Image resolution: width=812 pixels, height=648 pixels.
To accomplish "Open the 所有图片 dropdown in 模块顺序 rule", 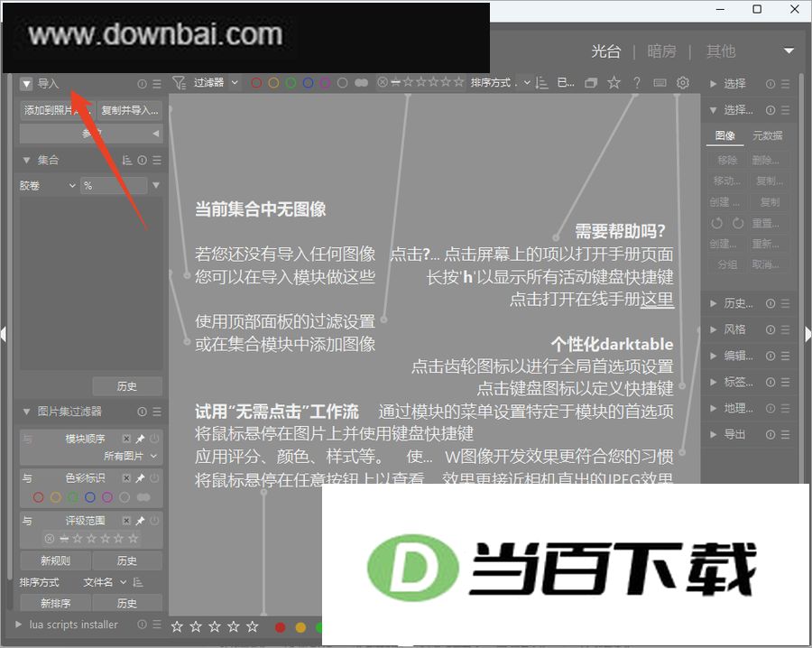I will click(130, 456).
